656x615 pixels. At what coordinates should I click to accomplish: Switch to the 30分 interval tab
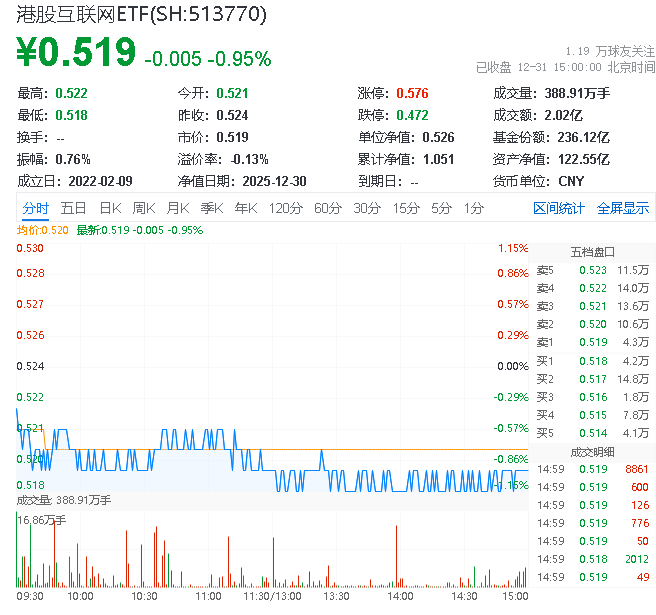[367, 208]
